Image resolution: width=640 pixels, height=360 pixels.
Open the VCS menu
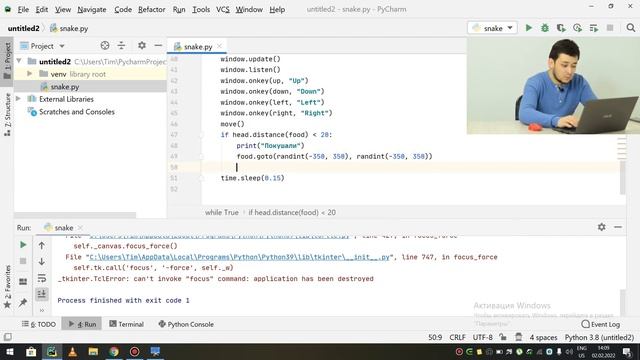pyautogui.click(x=222, y=9)
